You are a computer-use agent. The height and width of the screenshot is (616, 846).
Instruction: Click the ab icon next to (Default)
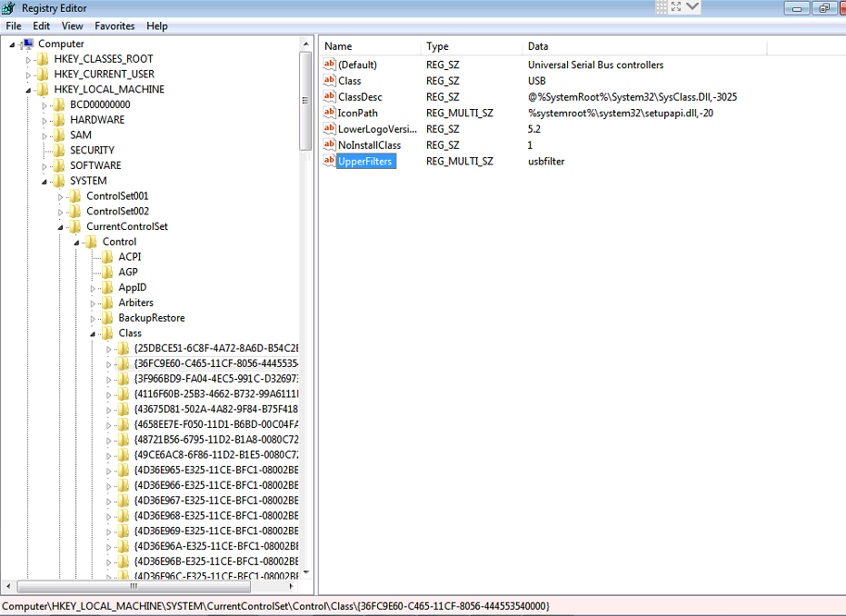click(329, 65)
